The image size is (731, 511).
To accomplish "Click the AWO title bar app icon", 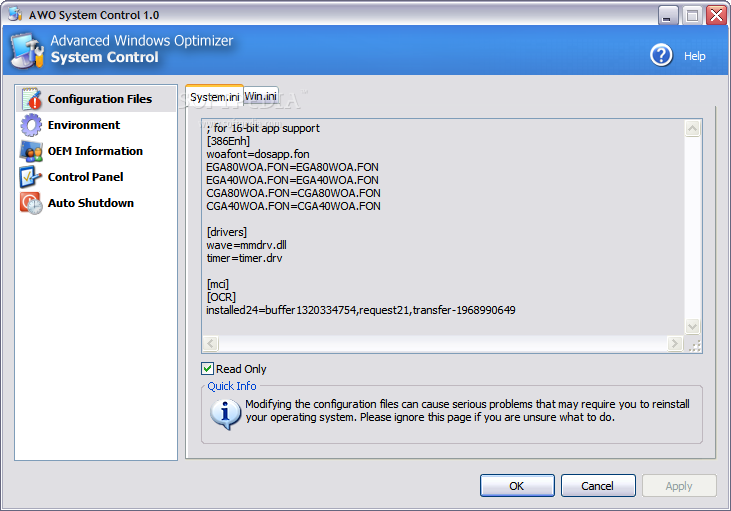I will (x=15, y=14).
